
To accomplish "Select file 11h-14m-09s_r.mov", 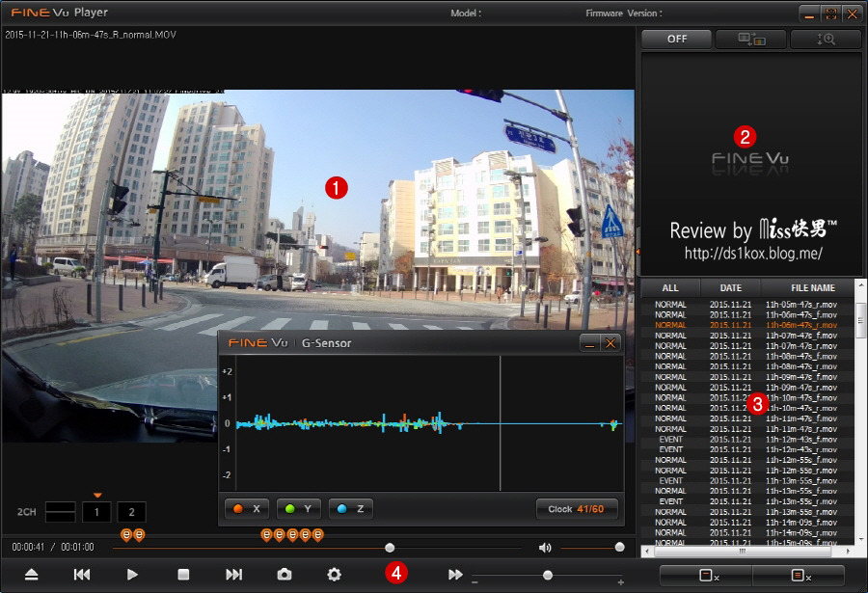I will click(747, 532).
